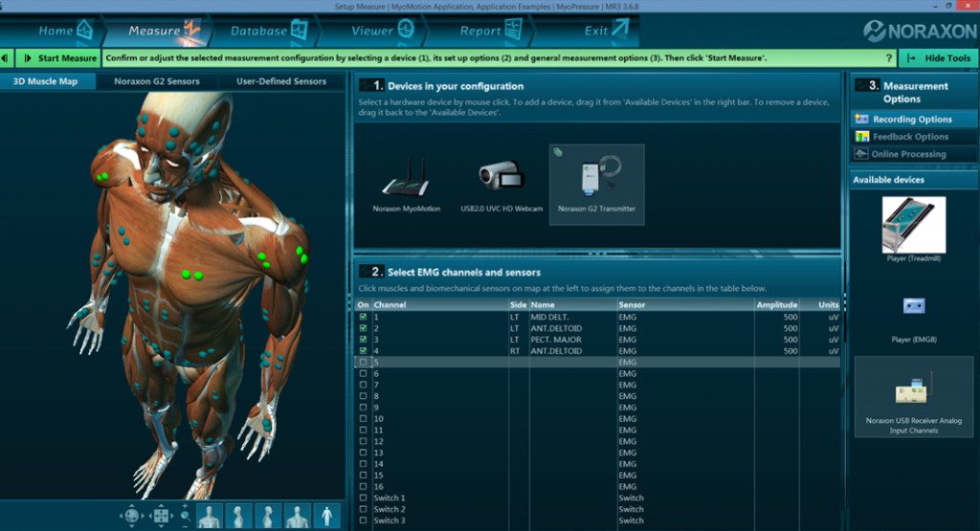Switch to User-Defined Sensors tab

point(281,81)
